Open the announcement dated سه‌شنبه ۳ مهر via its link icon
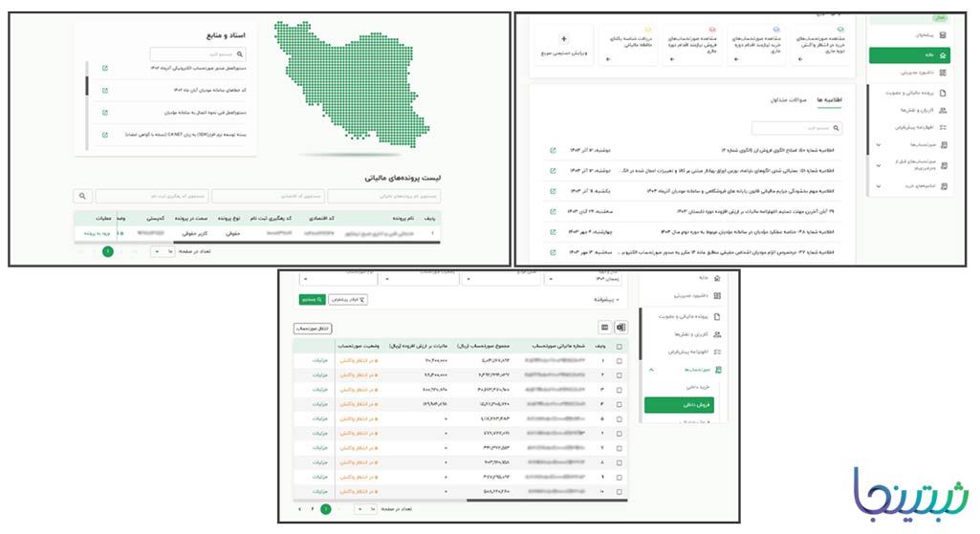 point(553,252)
